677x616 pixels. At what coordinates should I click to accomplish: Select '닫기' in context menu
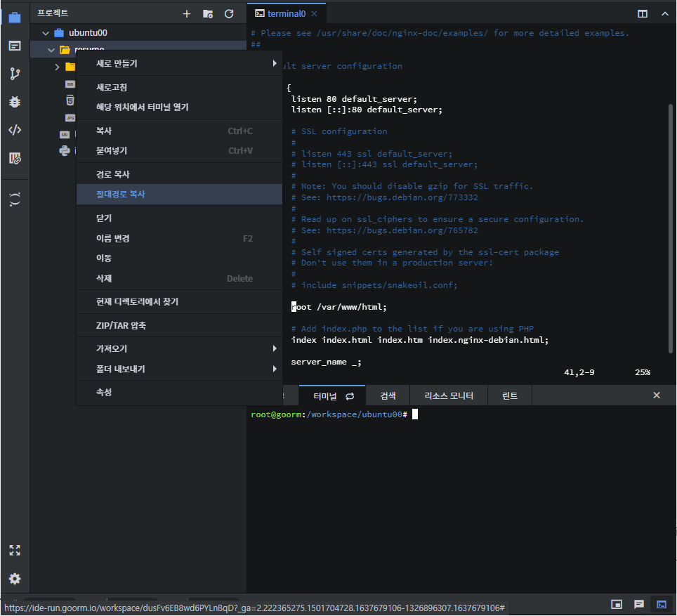[x=179, y=218]
